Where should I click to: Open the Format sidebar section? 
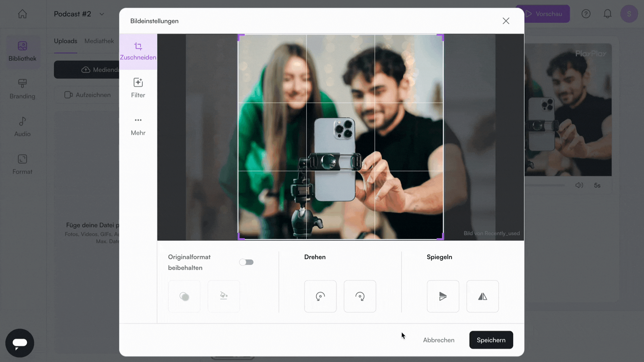click(x=22, y=165)
